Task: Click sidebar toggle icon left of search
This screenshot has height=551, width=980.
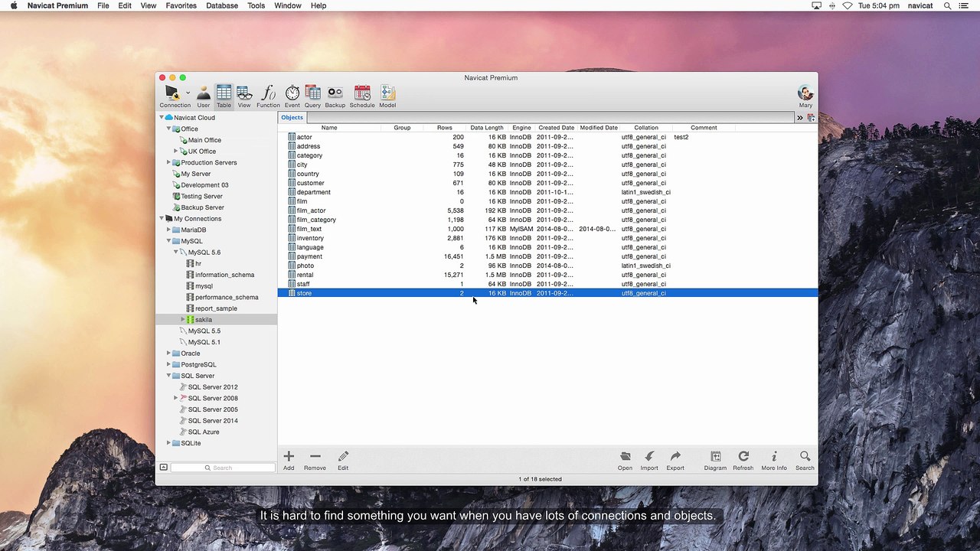Action: tap(163, 467)
